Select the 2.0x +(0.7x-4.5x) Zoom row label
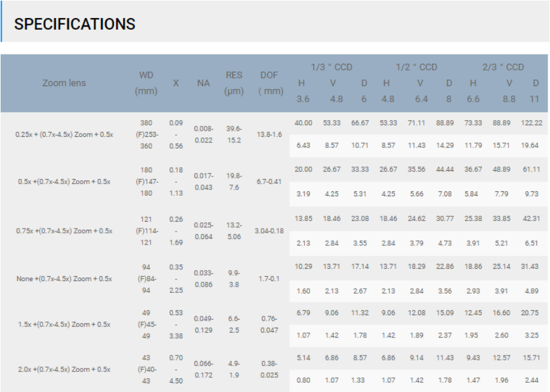Viewport: 550px width, 392px height. [x=64, y=369]
